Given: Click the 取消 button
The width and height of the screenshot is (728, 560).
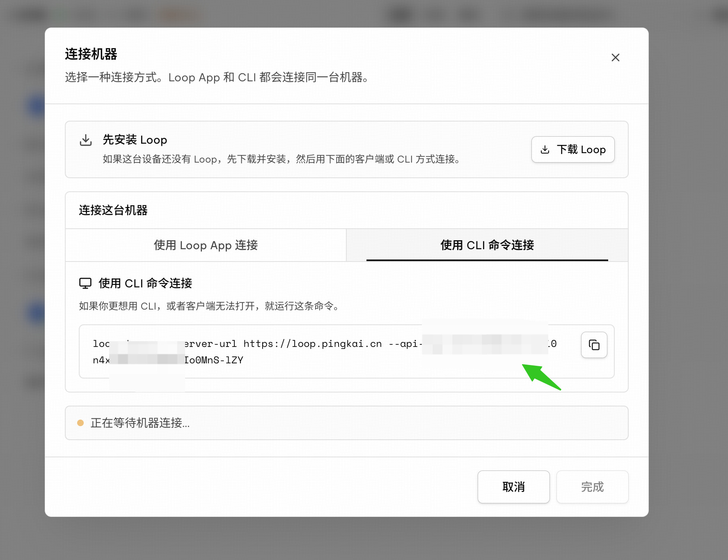Looking at the screenshot, I should coord(513,487).
